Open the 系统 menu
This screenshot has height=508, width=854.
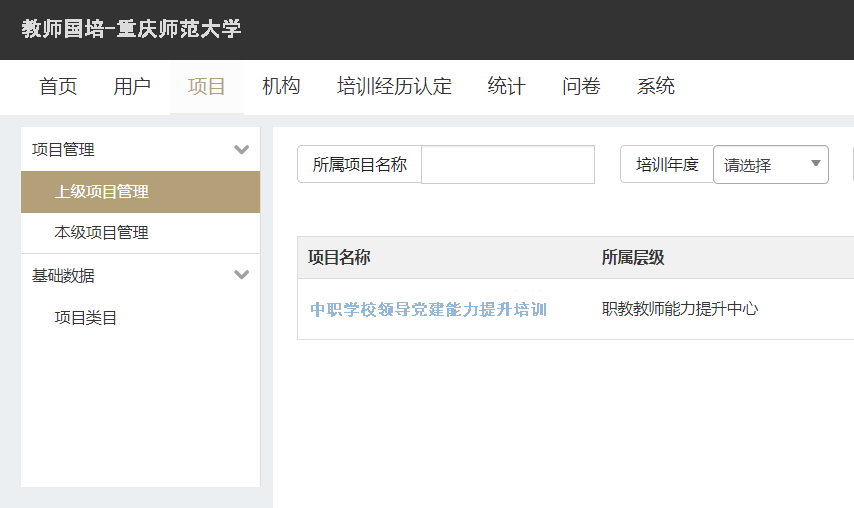click(x=656, y=87)
